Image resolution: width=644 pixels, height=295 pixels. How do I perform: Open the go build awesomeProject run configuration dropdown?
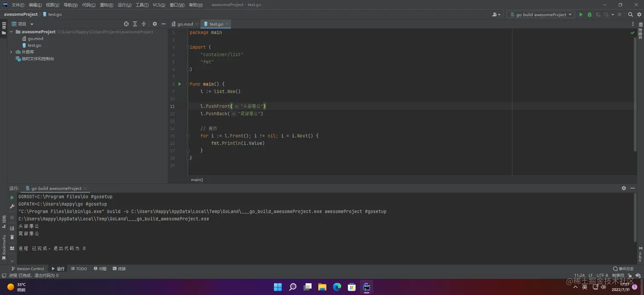[x=540, y=14]
